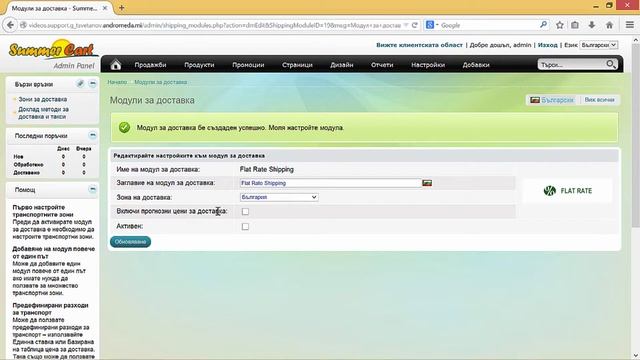Click the Flat Rate Shipping module name text
This screenshot has width=640, height=360.
coord(267,169)
